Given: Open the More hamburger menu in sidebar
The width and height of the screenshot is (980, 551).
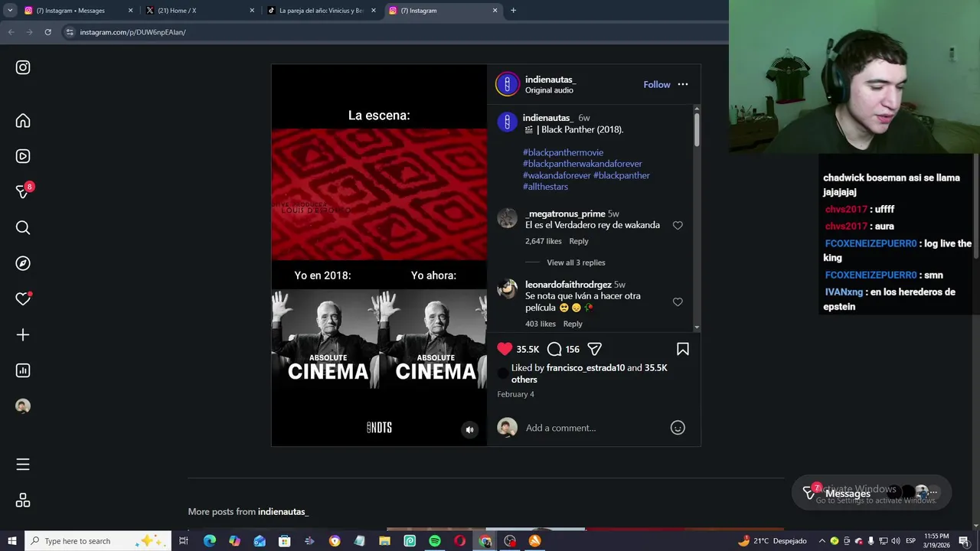Looking at the screenshot, I should (x=23, y=465).
